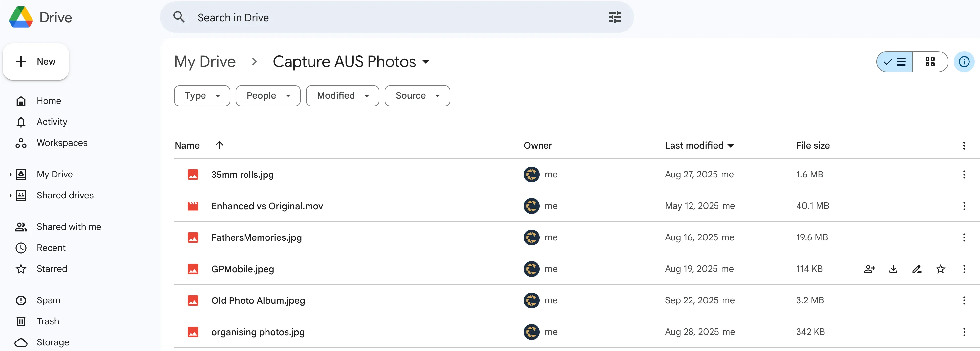This screenshot has height=351, width=980.
Task: Star GPMobile.jpeg
Action: [940, 269]
